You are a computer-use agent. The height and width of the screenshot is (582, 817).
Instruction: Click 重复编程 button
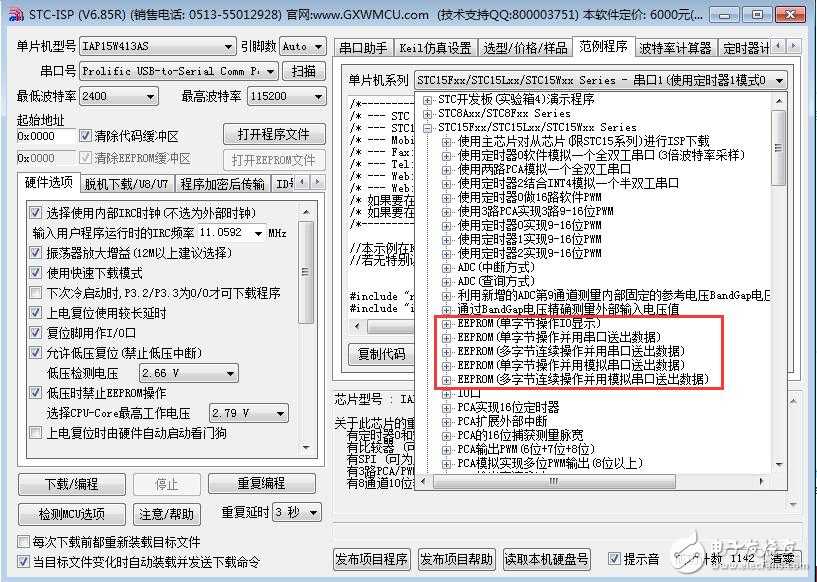tap(262, 484)
